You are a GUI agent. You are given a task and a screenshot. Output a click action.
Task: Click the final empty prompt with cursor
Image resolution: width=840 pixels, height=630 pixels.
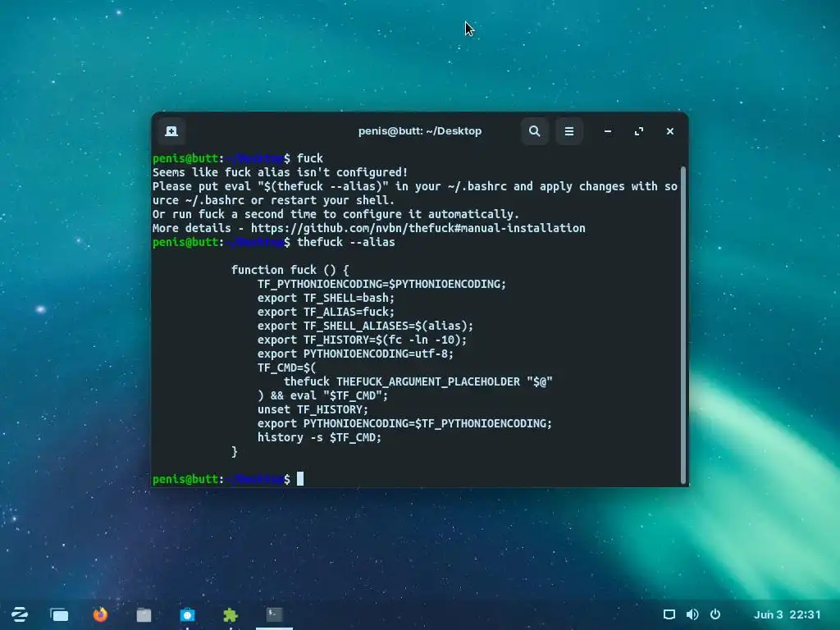(228, 479)
